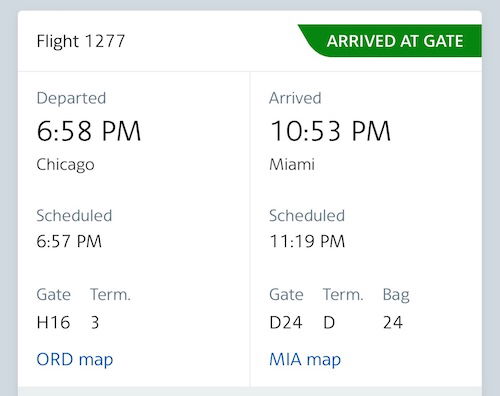
Task: Click the scheduled 6:57 PM departure time
Action: (x=69, y=241)
